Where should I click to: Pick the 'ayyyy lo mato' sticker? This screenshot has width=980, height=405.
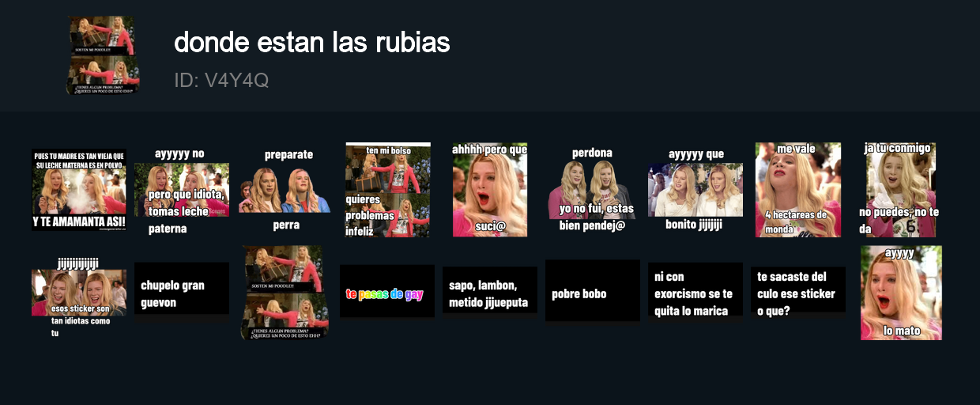901,293
